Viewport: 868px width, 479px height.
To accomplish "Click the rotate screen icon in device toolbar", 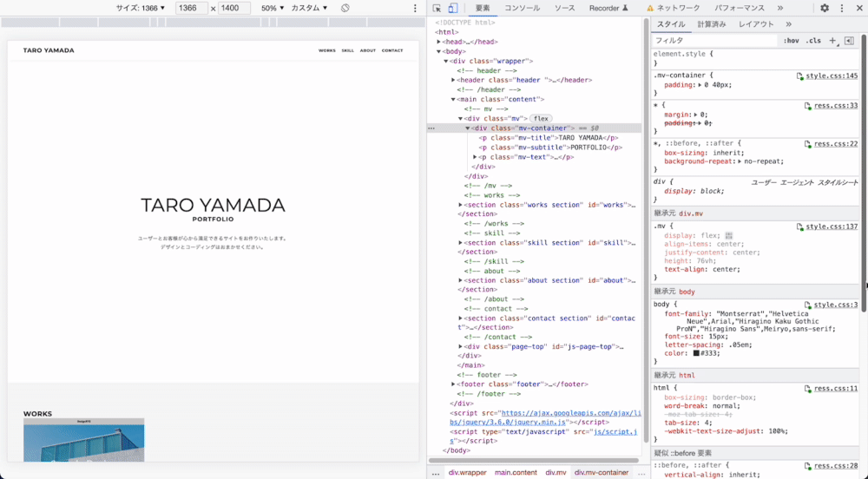I will [345, 9].
